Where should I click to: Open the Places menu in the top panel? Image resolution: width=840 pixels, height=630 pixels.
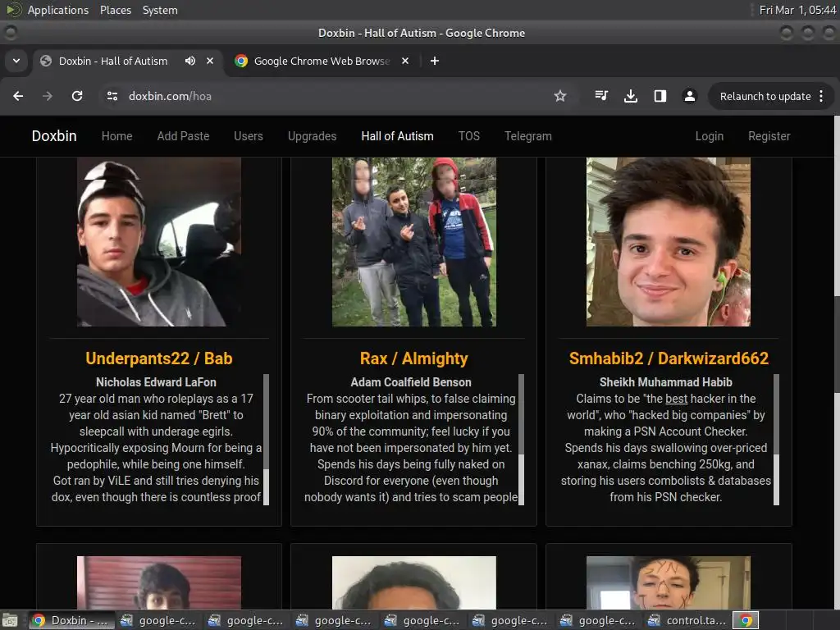point(116,10)
